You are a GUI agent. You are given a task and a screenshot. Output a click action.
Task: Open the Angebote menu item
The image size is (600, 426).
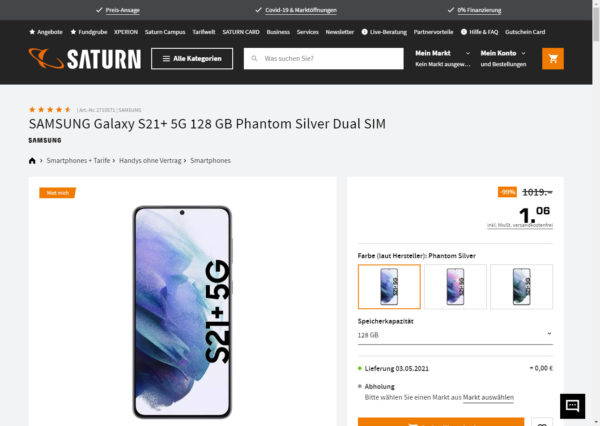click(45, 32)
